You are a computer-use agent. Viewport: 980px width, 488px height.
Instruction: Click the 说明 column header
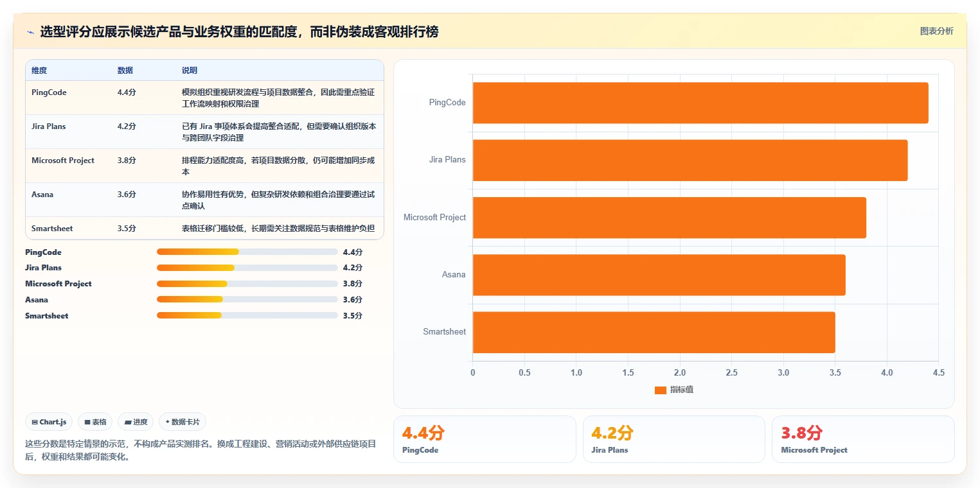(190, 70)
